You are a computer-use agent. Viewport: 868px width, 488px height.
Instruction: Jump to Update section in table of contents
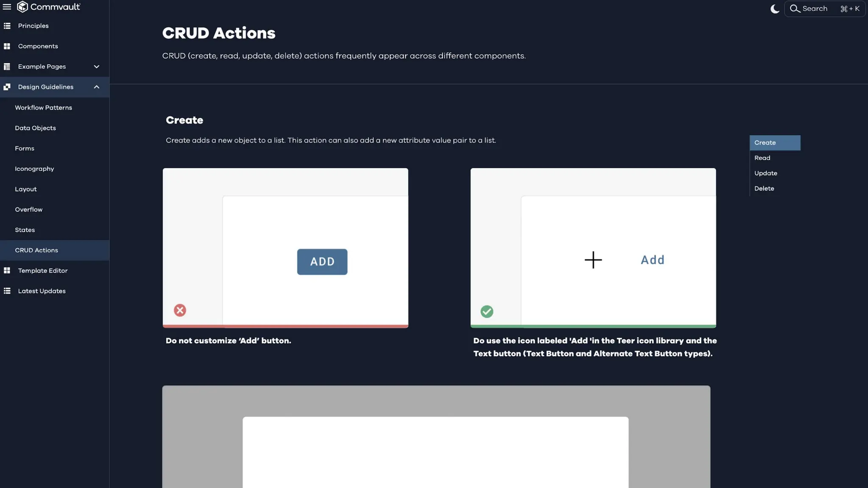[x=765, y=173]
